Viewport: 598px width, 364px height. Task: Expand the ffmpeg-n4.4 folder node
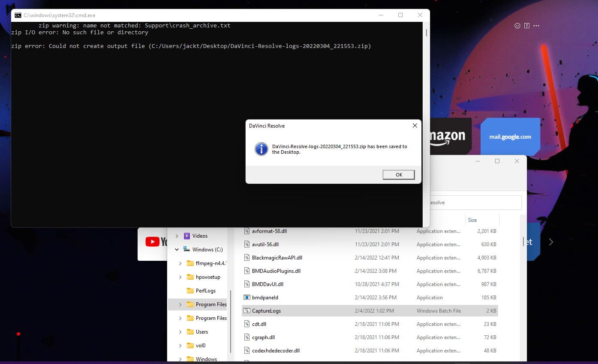click(x=180, y=263)
